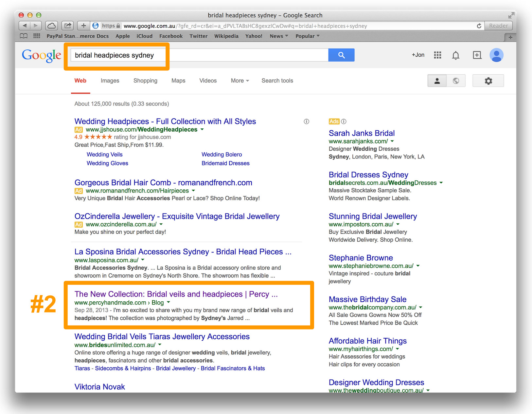Open the search settings gear
Screen dimensions: 532x414
[488, 81]
